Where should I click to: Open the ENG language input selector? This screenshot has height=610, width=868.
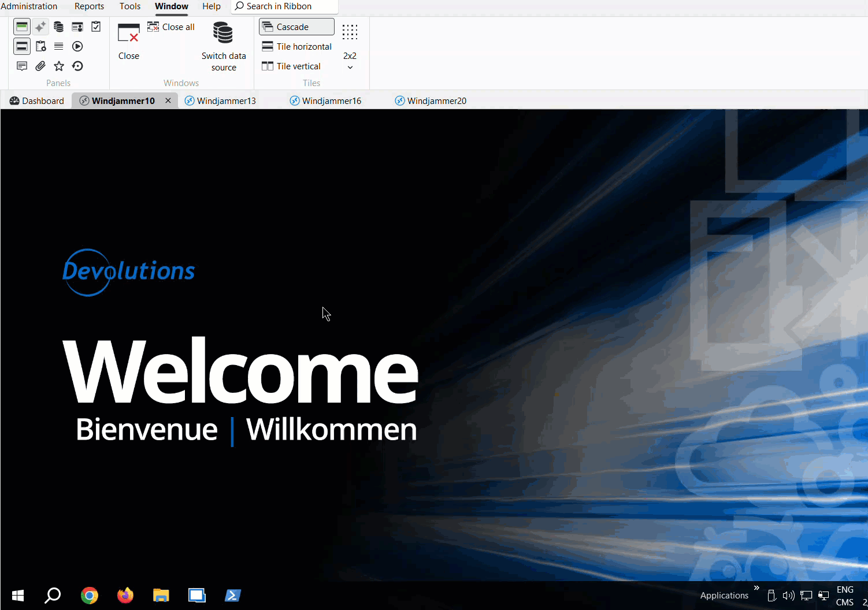[x=844, y=590]
